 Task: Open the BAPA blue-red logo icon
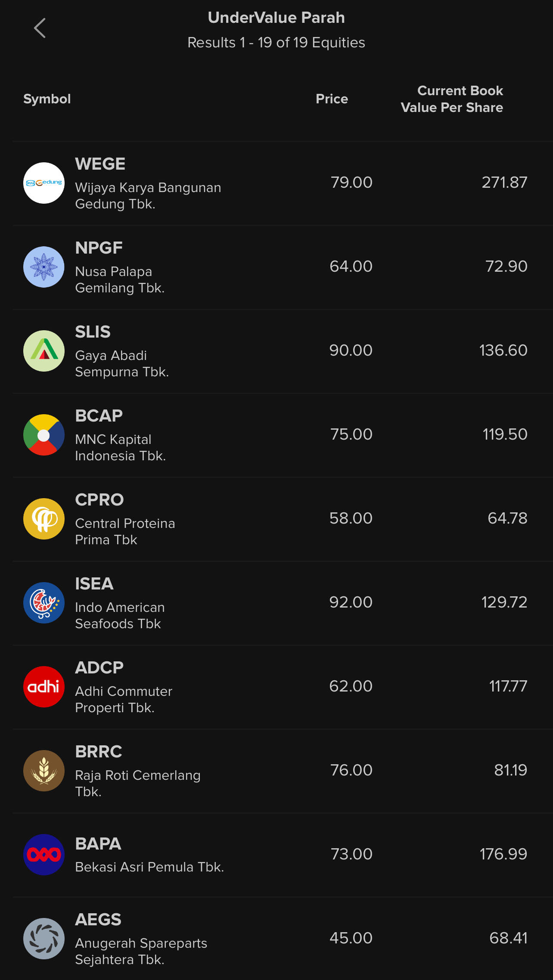tap(44, 855)
